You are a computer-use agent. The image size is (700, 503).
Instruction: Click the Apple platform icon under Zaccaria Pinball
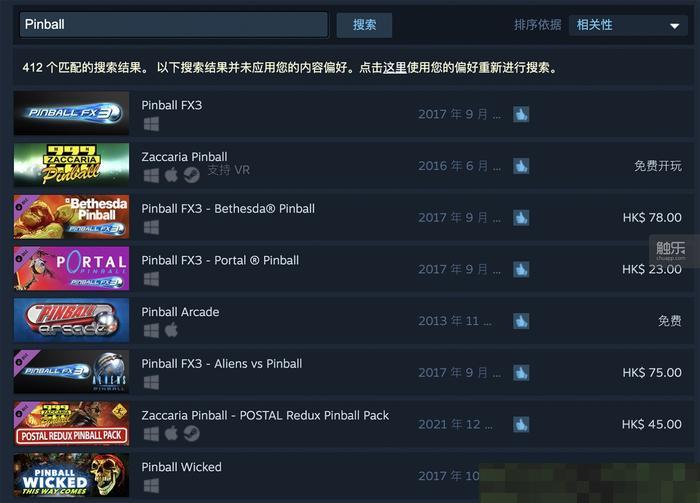pos(171,175)
